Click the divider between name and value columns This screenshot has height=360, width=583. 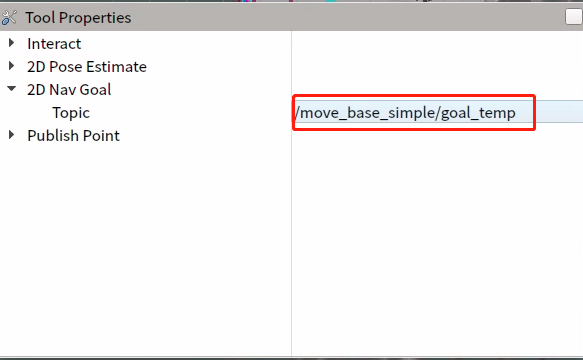point(292,193)
